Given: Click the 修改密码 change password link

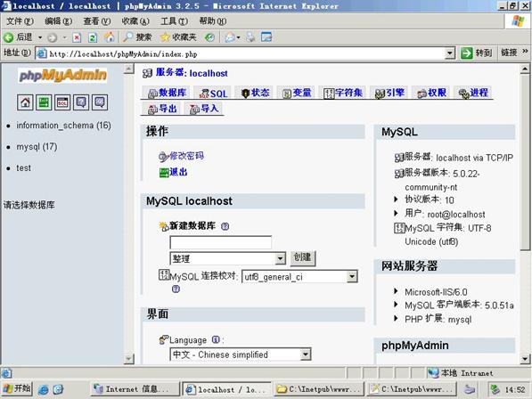Looking at the screenshot, I should tap(186, 156).
